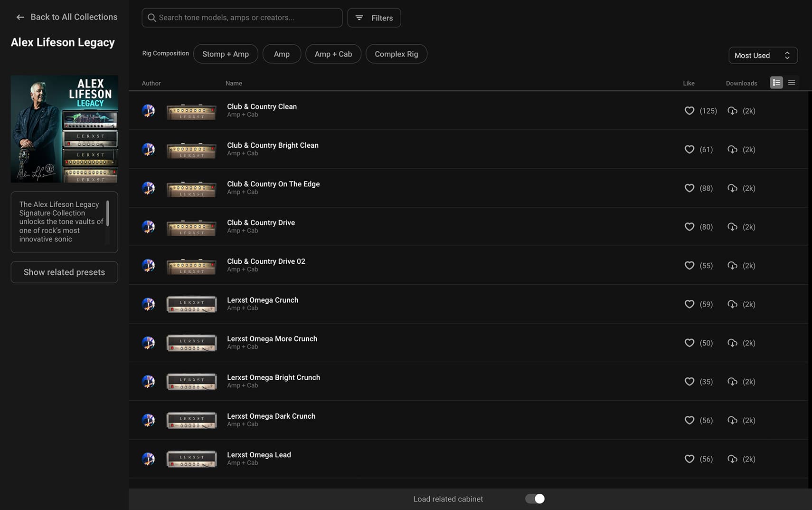Filter by Amp + Cab rig composition
812x510 pixels.
(x=333, y=54)
